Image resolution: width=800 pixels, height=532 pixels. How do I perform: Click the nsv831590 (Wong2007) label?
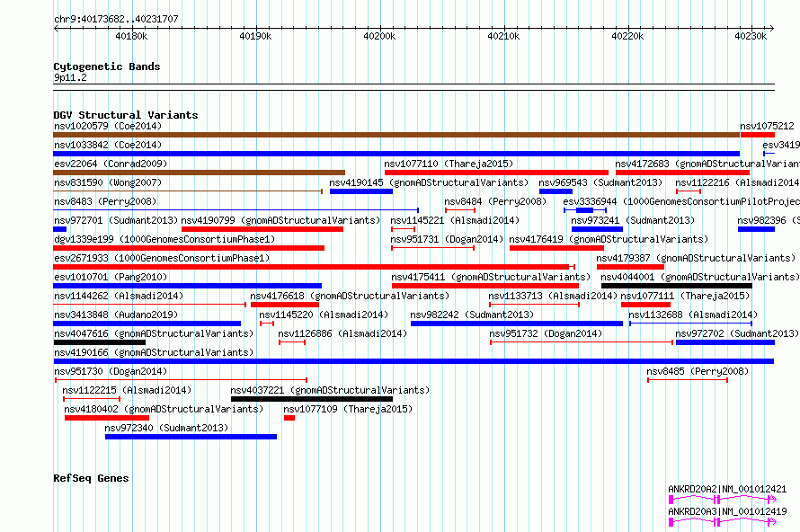click(x=108, y=182)
